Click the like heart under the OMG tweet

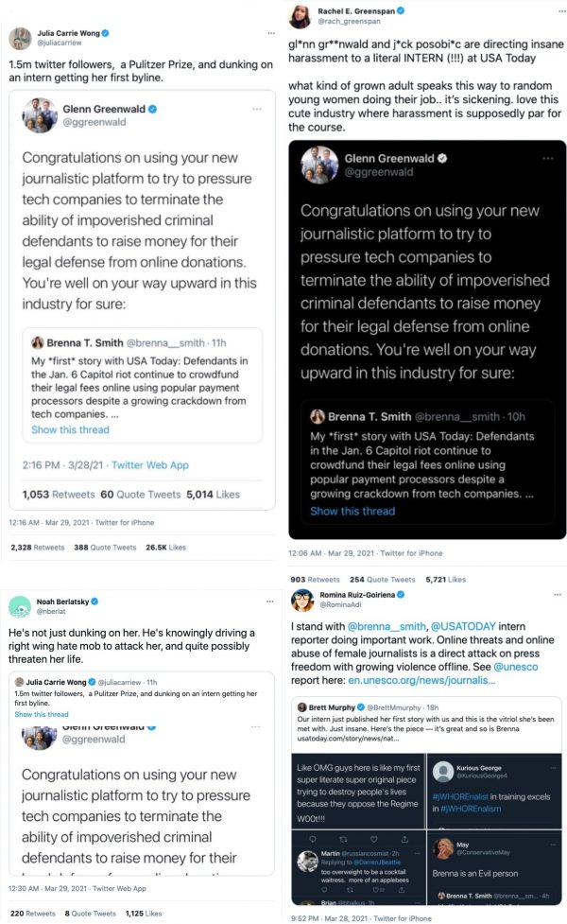click(x=371, y=837)
